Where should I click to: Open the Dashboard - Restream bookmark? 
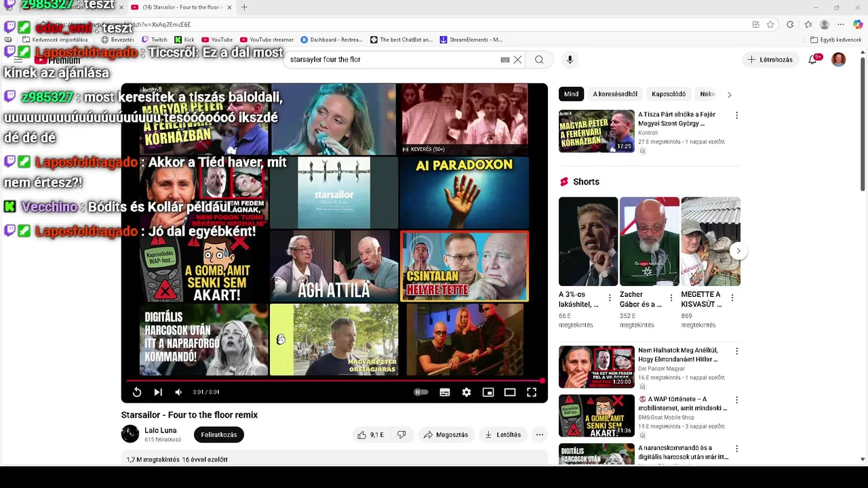[332, 39]
